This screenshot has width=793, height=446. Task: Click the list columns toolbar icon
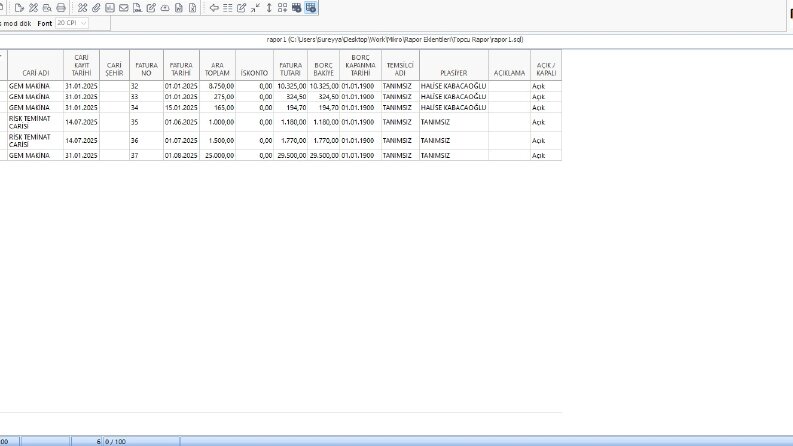tap(228, 8)
